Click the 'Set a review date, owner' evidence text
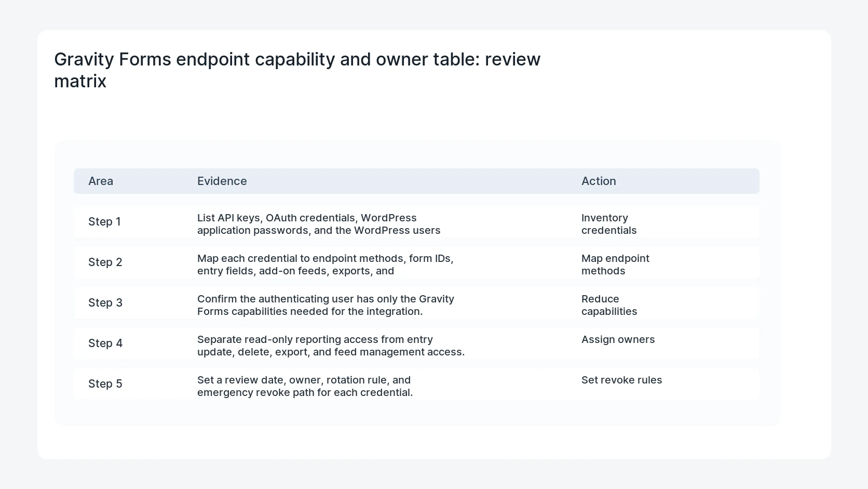Image resolution: width=868 pixels, height=489 pixels. pos(305,386)
